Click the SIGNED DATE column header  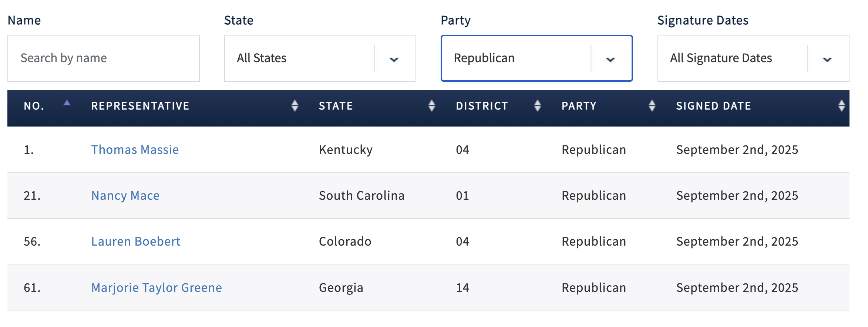tap(713, 106)
